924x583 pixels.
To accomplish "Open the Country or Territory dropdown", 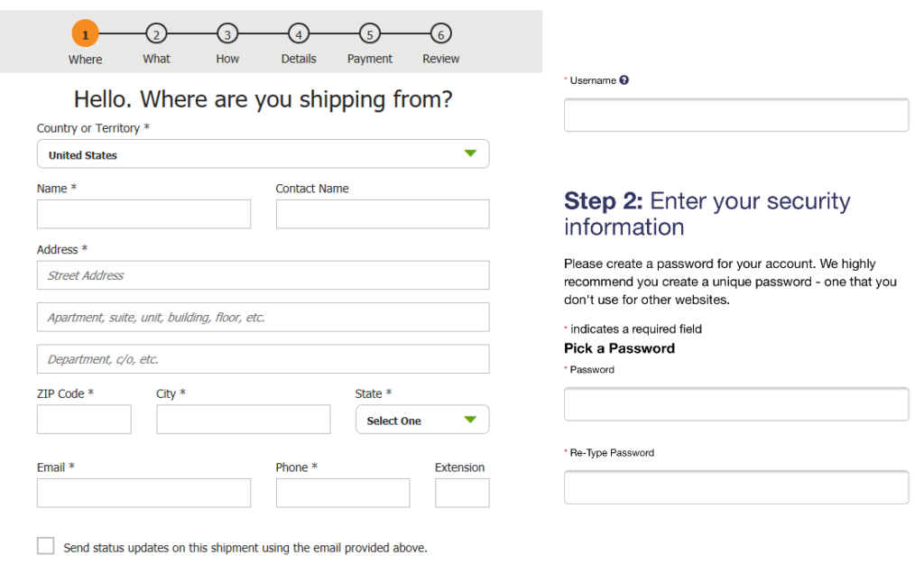I will [263, 153].
